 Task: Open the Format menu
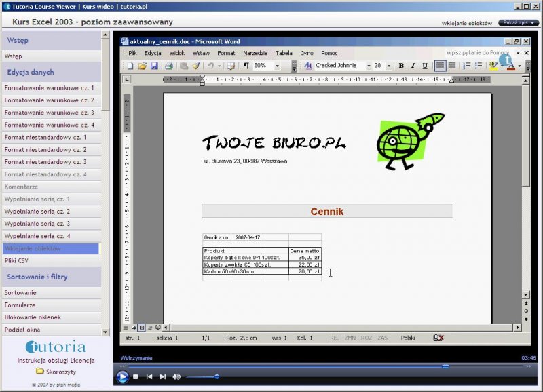(x=226, y=53)
